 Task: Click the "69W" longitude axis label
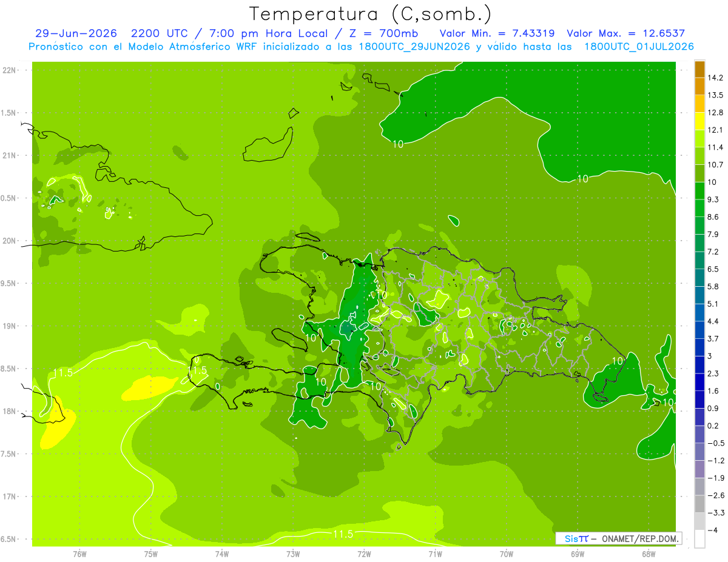pos(578,554)
